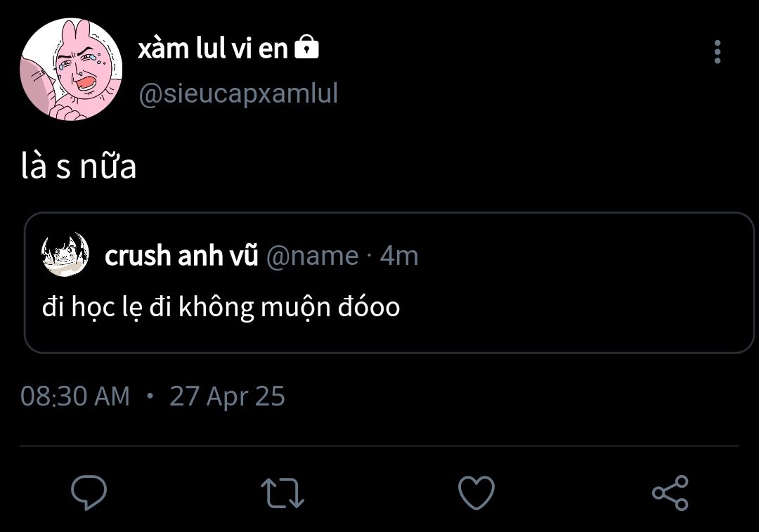
Task: Open the quoted author "crush anh vũ"
Action: tap(181, 255)
